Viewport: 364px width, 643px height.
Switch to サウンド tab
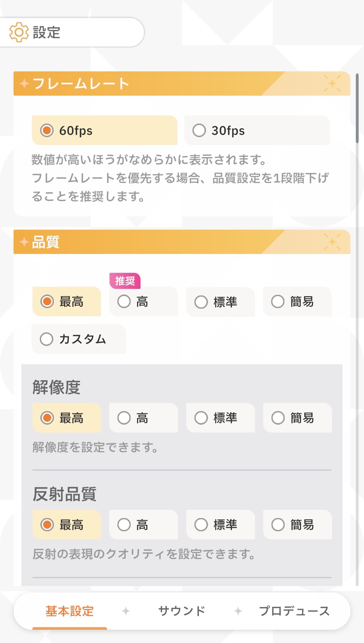click(182, 611)
